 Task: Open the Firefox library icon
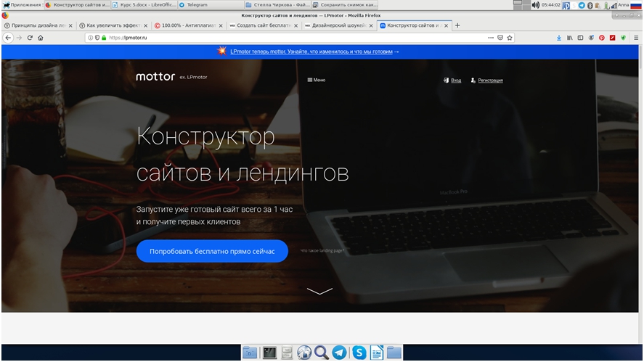coord(570,37)
